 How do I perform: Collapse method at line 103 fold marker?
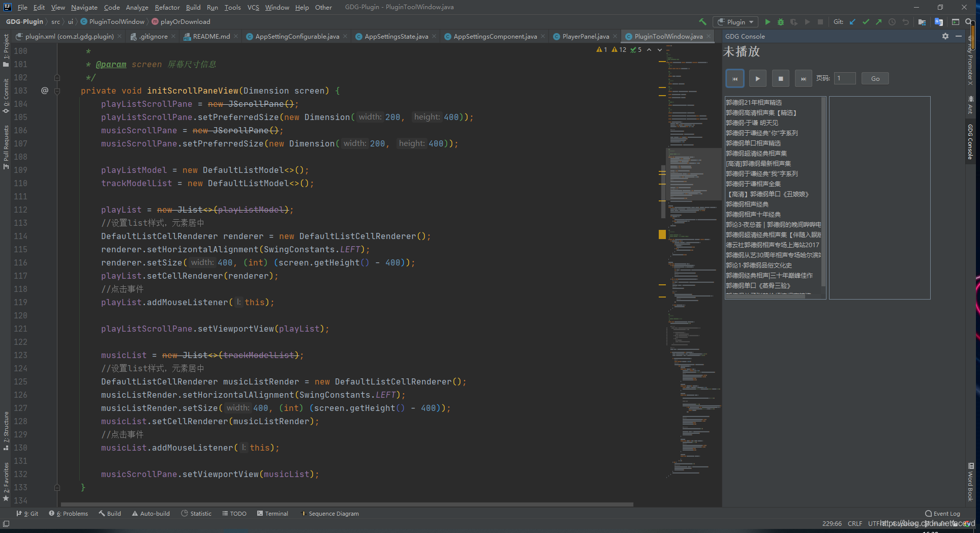[x=57, y=91]
